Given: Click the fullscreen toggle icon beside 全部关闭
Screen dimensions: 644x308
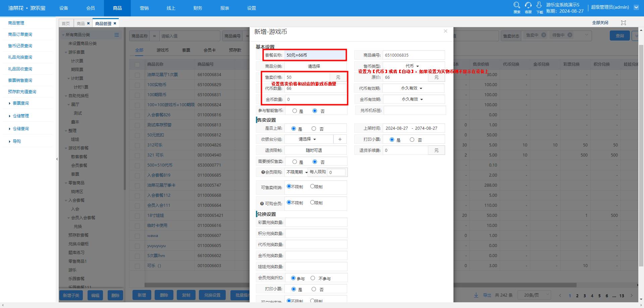Looking at the screenshot, I should pyautogui.click(x=624, y=23).
